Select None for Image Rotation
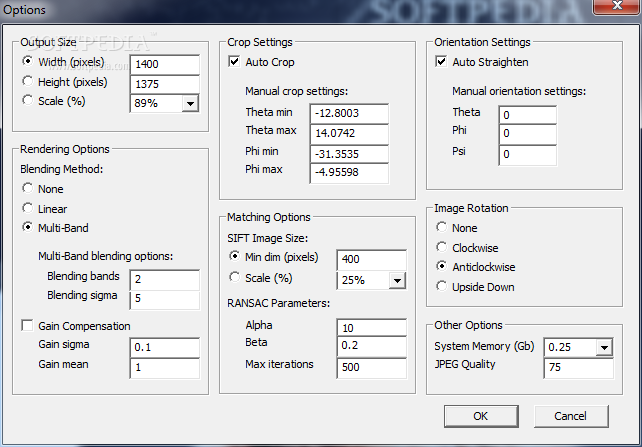The width and height of the screenshot is (642, 447). [x=441, y=227]
